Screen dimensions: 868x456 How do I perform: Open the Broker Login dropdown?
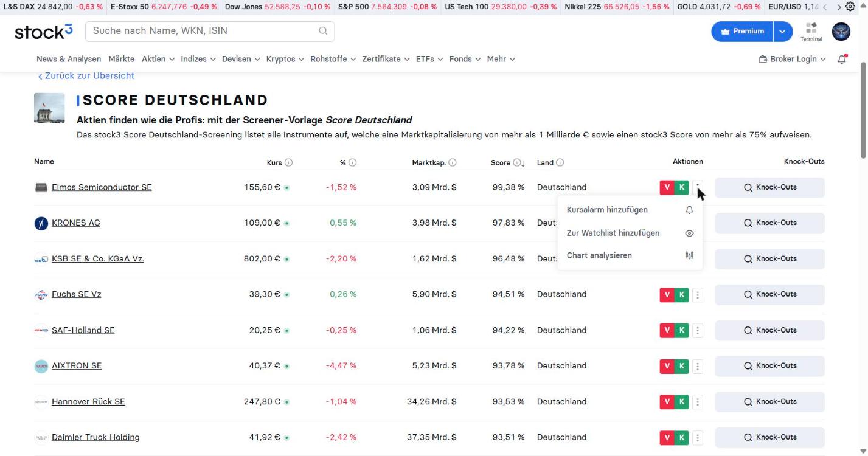(792, 59)
